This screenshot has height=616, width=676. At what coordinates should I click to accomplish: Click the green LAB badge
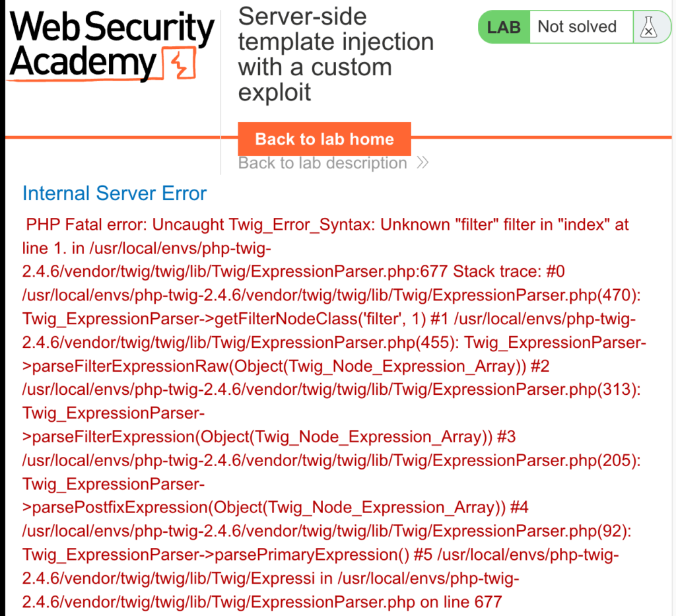[504, 26]
